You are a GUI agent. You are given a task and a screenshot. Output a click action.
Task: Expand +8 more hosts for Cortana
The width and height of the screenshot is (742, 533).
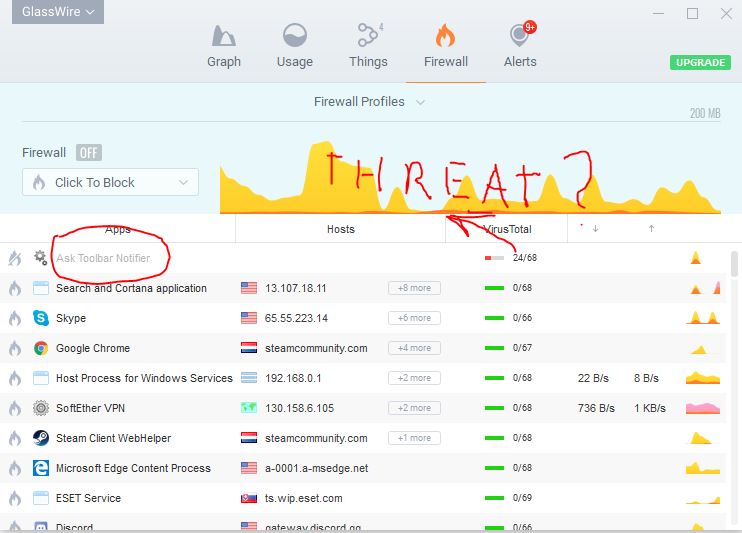click(x=415, y=288)
